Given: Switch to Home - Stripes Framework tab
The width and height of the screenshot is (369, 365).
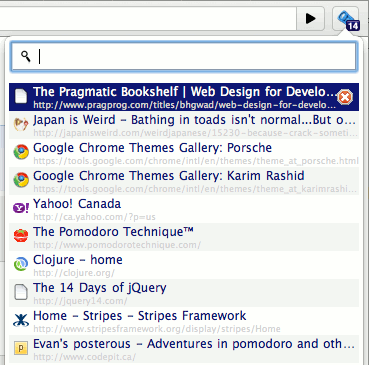Looking at the screenshot, I should pos(184,321).
